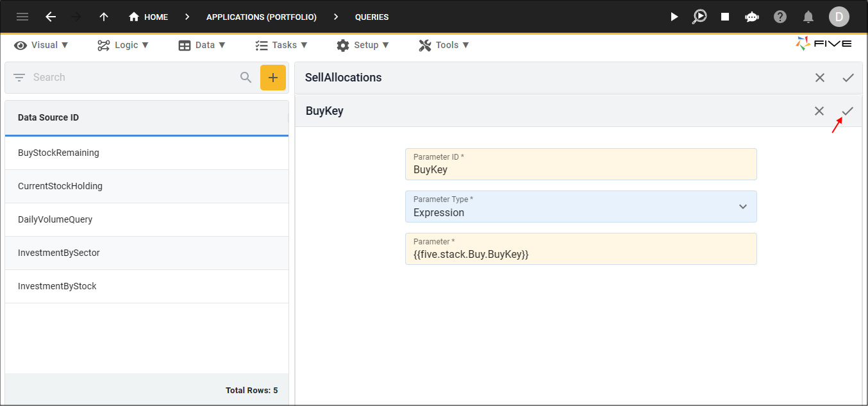Open the Visual menu
Screen dimensions: 868x406
[x=42, y=45]
